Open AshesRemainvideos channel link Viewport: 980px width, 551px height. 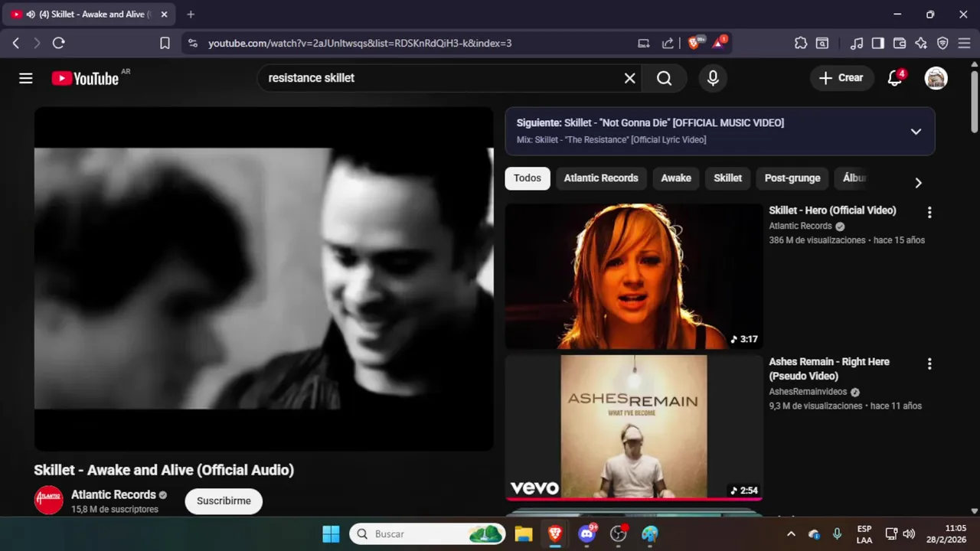[808, 392]
